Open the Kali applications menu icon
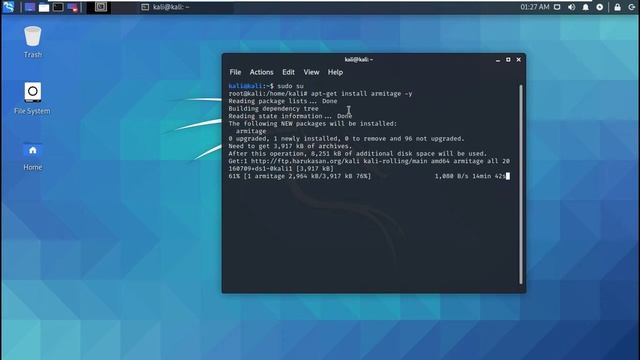 point(8,7)
